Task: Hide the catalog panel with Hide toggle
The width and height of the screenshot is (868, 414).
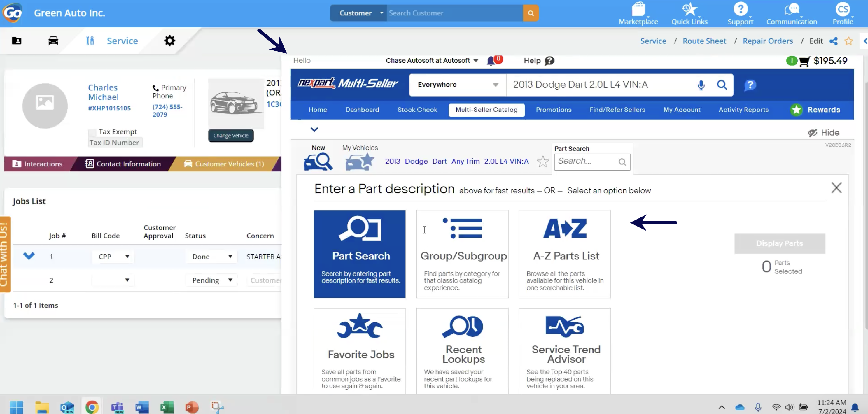Action: (824, 133)
